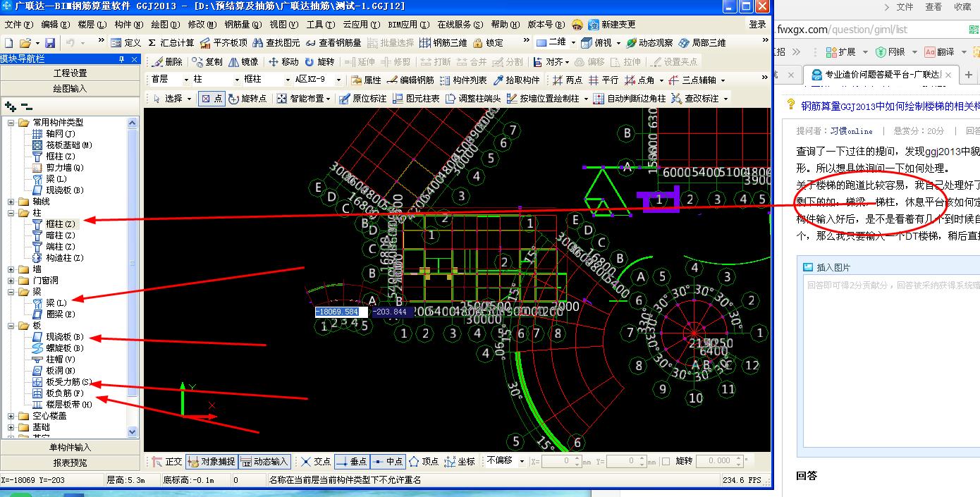Image resolution: width=980 pixels, height=497 pixels.
Task: Toggle 点 point drawing mode
Action: tap(211, 99)
